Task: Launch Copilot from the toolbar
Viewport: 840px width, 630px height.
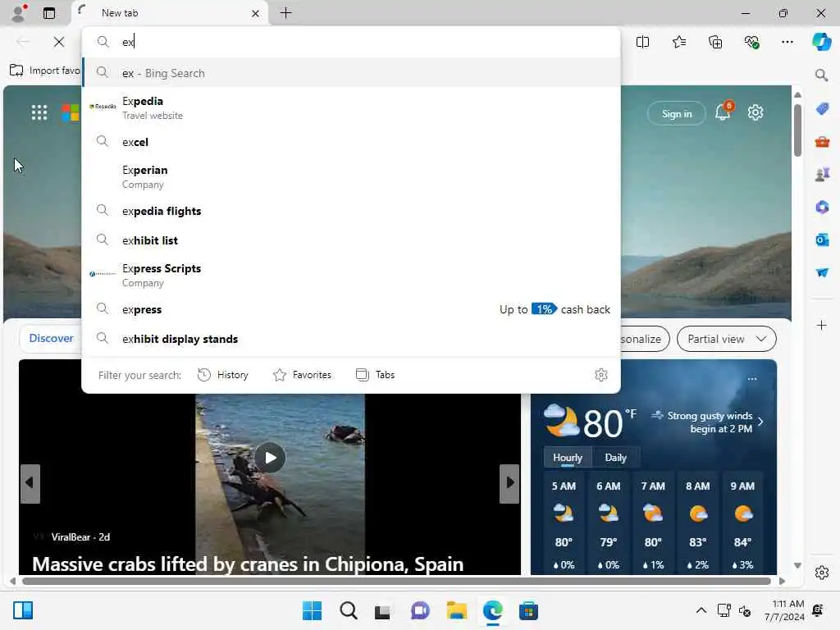Action: click(x=822, y=42)
